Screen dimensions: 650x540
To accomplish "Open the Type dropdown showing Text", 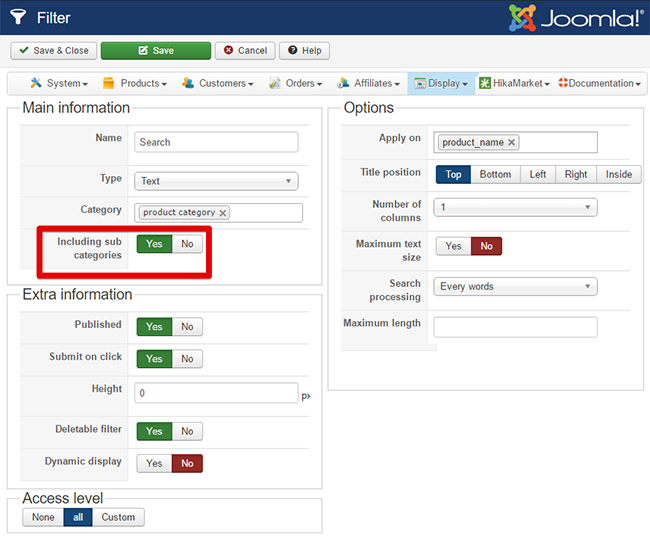I will 216,181.
